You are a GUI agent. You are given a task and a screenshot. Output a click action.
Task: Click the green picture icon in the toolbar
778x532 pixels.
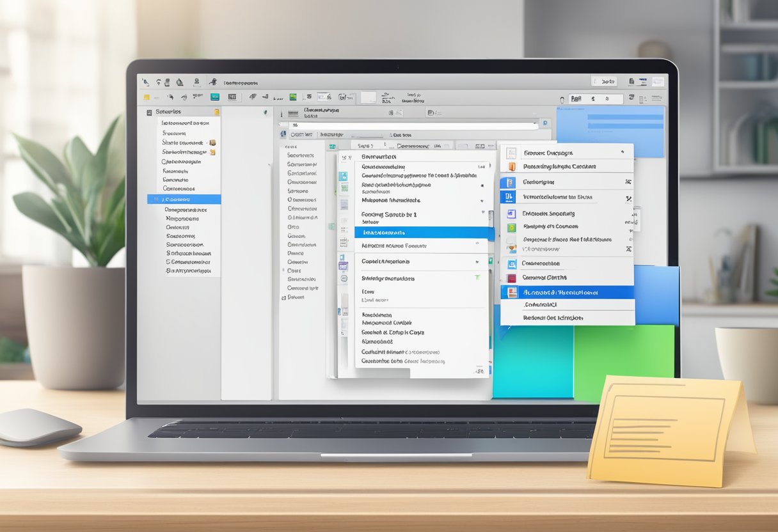[292, 97]
